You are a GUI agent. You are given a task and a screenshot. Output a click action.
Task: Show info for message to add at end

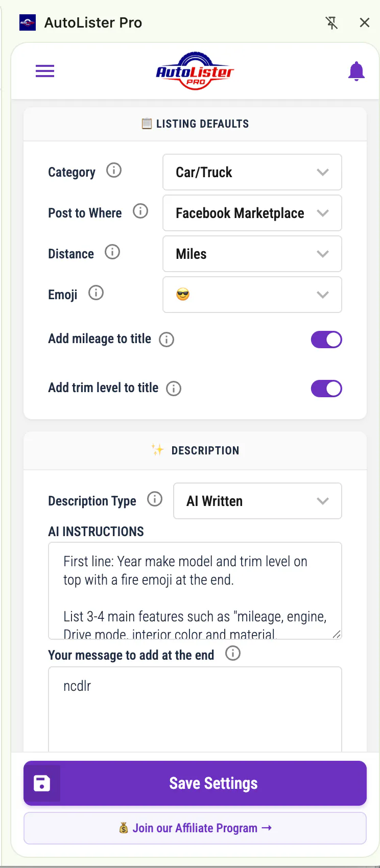pos(233,653)
